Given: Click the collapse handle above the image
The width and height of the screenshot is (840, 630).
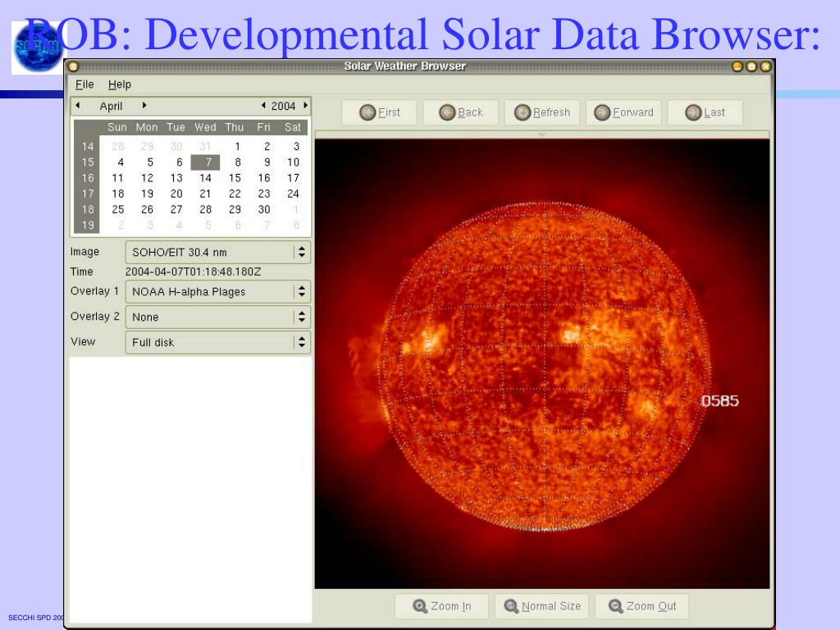Looking at the screenshot, I should pos(541,135).
